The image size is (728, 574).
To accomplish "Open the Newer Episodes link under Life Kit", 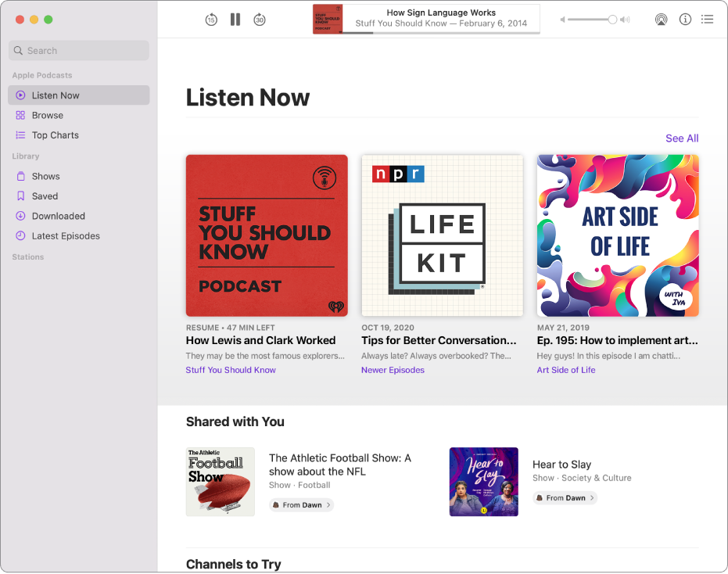I will point(393,370).
